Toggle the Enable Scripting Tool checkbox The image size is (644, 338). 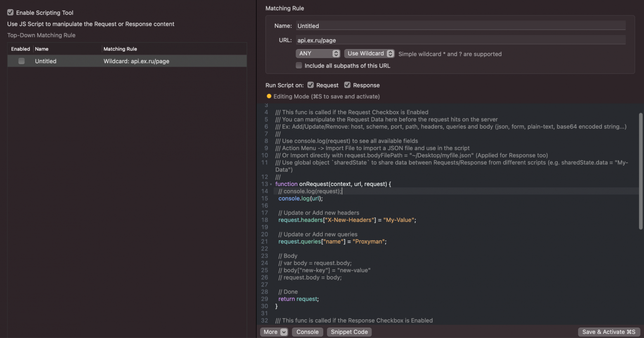[10, 12]
